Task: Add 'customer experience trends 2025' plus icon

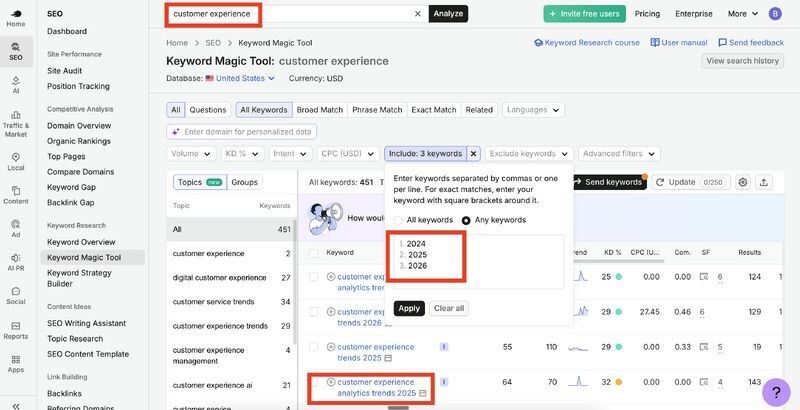Action: pyautogui.click(x=331, y=347)
